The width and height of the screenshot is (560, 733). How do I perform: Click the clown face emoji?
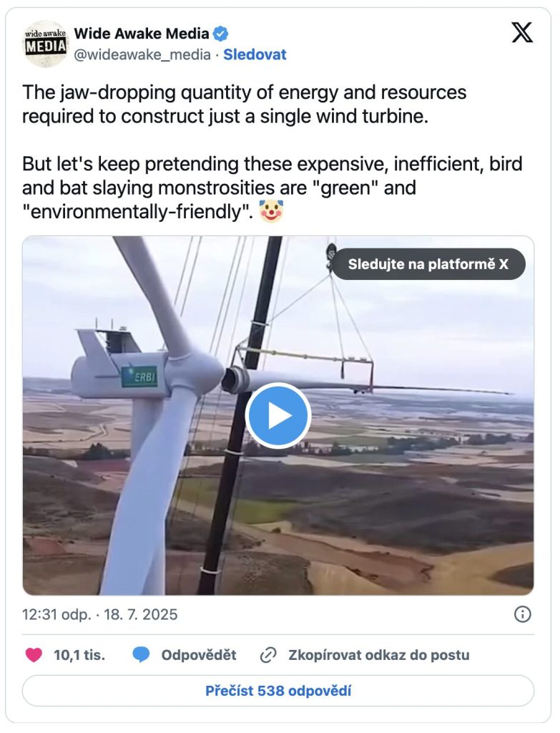pyautogui.click(x=271, y=212)
